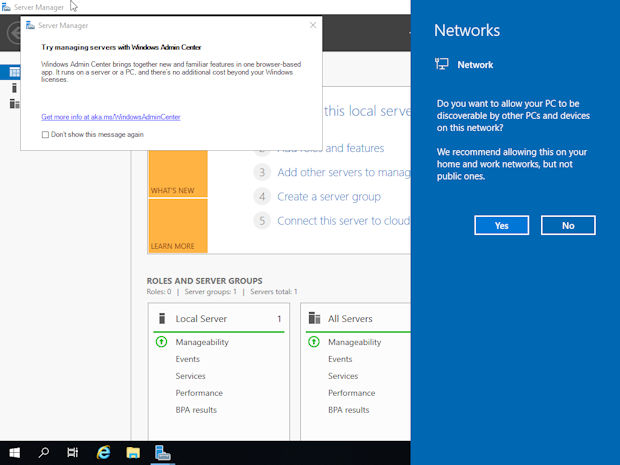The height and width of the screenshot is (465, 620).
Task: Open BPA results in All Servers tile
Action: pyautogui.click(x=349, y=410)
